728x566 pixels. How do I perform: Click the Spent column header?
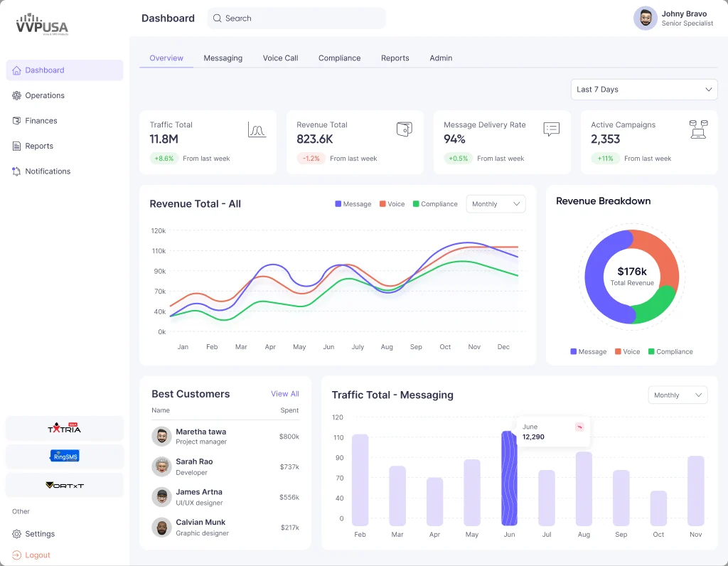(x=290, y=410)
